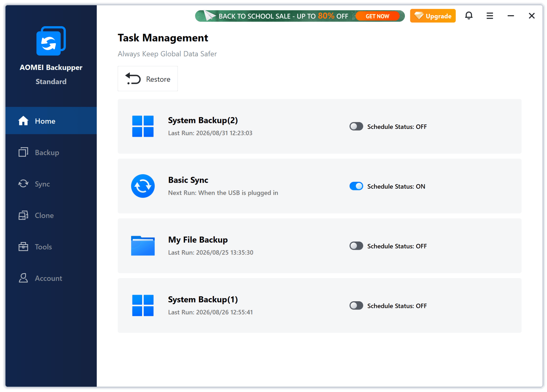Screen dimensions: 547x392
Task: Click 'Next Run: When the USB is plugged in'
Action: (223, 193)
